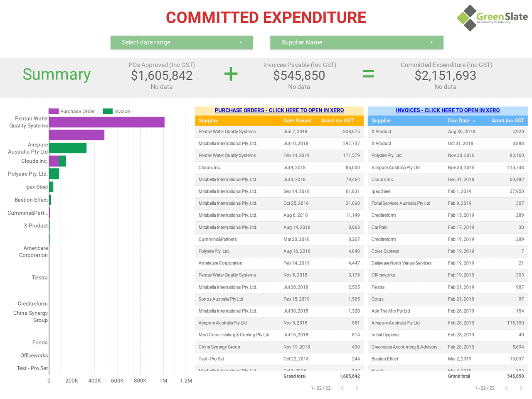532x399 pixels.
Task: Click Pentair Water Quality Systems purple bar
Action: pos(107,122)
